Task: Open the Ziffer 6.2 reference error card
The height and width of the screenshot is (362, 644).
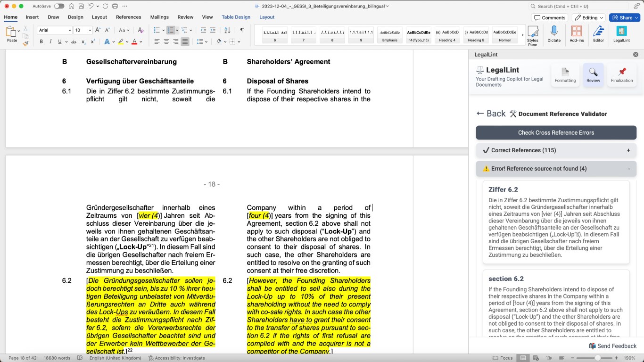Action: pos(556,222)
